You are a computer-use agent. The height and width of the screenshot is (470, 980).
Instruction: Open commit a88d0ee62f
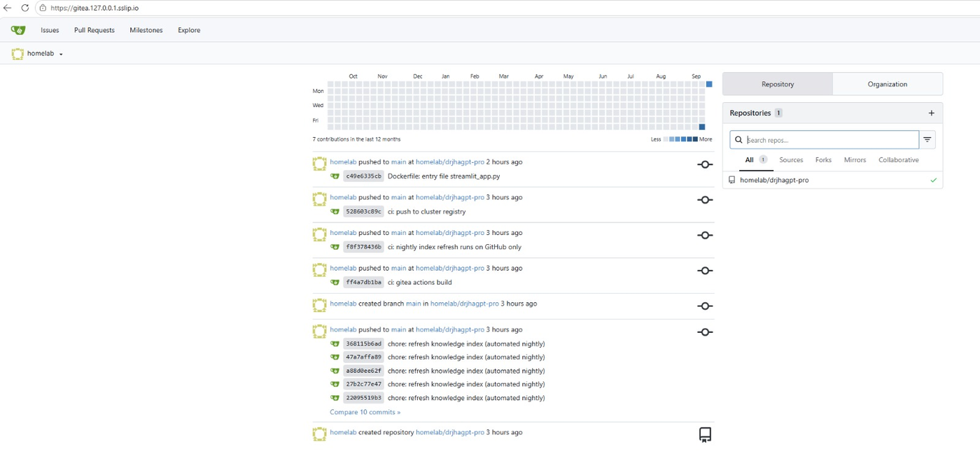[x=363, y=371]
